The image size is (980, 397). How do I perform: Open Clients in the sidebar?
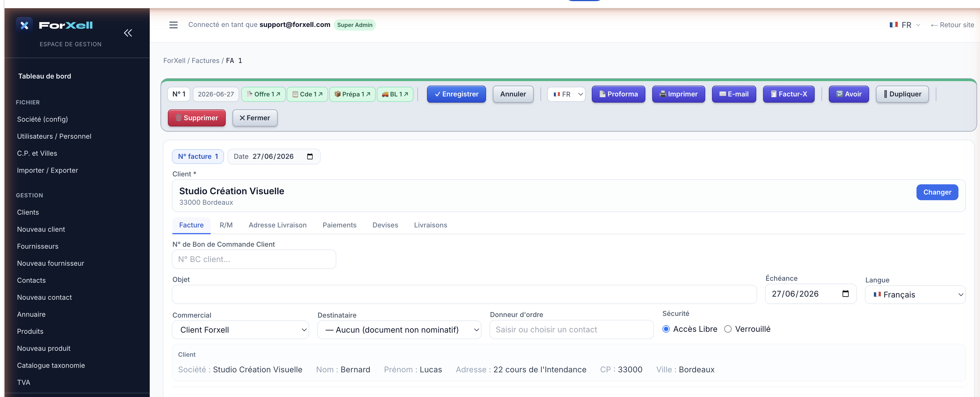(x=28, y=212)
